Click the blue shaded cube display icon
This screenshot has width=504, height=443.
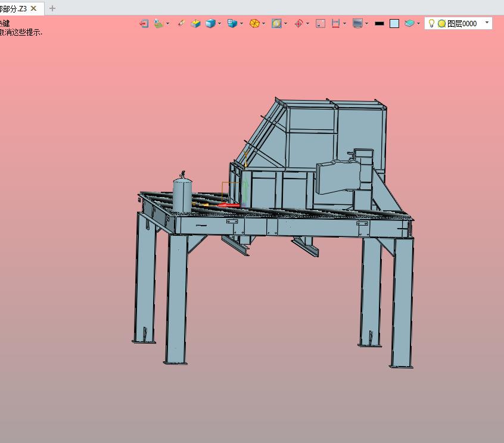pos(210,23)
